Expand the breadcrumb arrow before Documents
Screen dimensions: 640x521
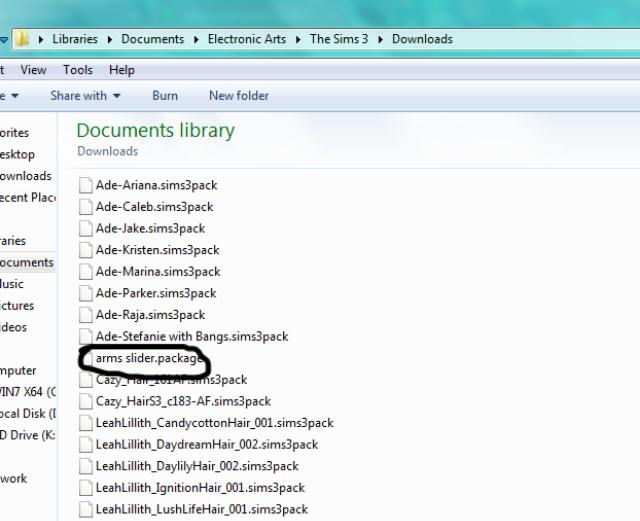[x=110, y=40]
